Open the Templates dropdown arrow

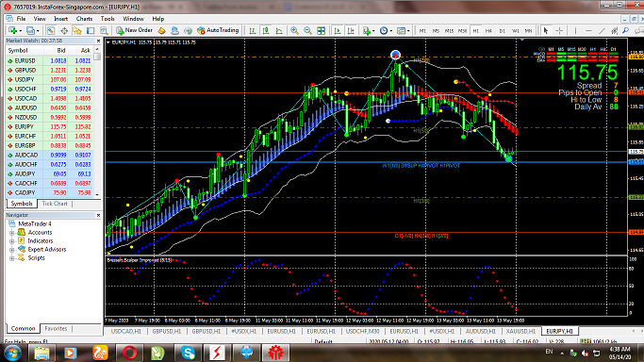click(x=408, y=31)
